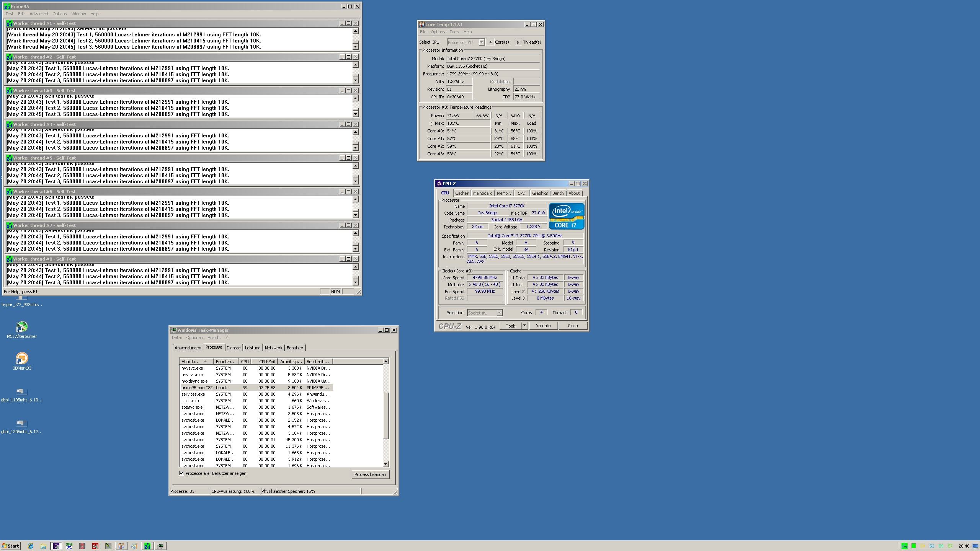Open the Windows Start button

pos(11,546)
